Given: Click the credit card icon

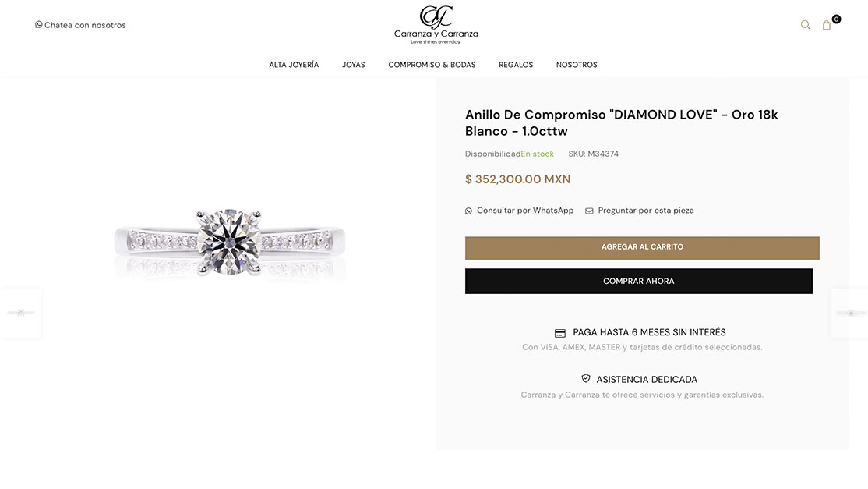Looking at the screenshot, I should (560, 333).
